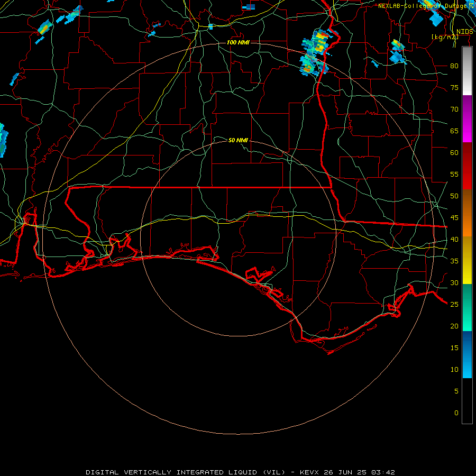Image resolution: width=476 pixels, height=476 pixels.
Task: Click the "KEVX" station ID in the caption
Action: pyautogui.click(x=310, y=472)
